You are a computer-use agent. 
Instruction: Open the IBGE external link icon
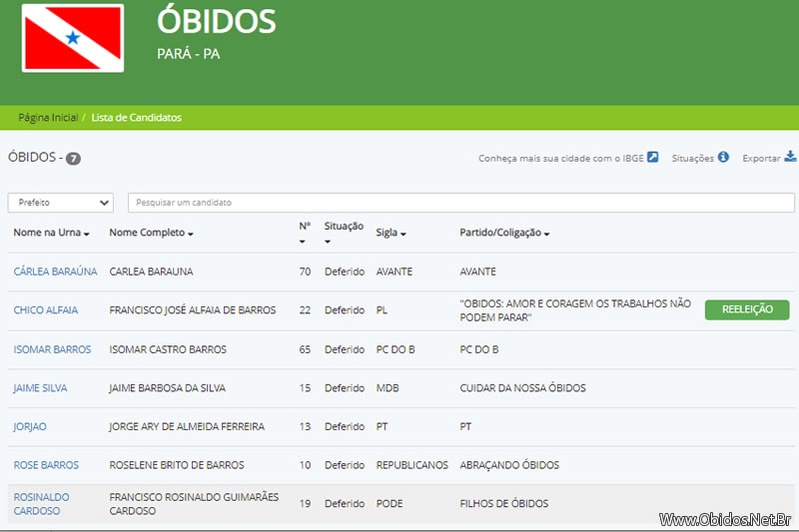653,157
